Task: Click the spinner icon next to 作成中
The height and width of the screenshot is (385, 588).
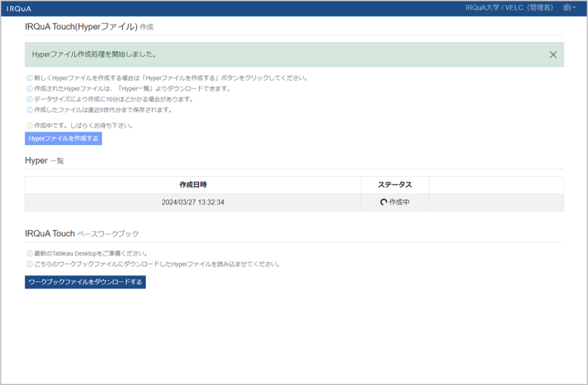Action: click(x=384, y=203)
